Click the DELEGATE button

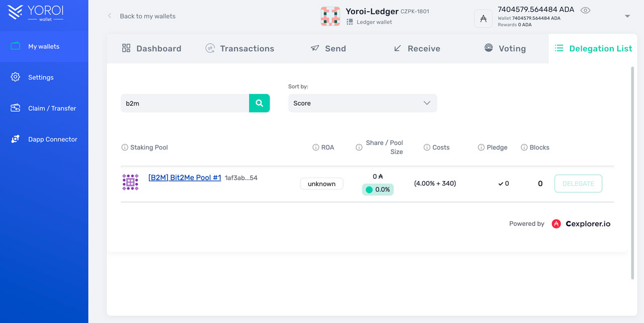tap(578, 184)
